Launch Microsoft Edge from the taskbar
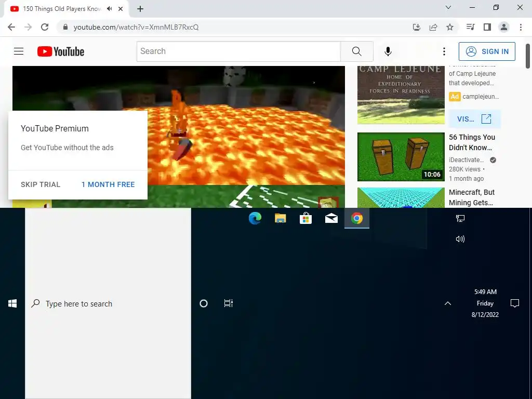The height and width of the screenshot is (399, 532). [255, 218]
